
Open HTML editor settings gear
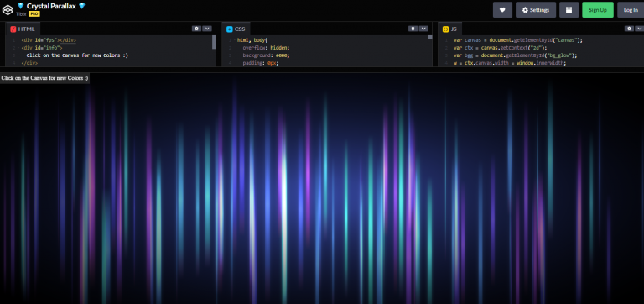tap(197, 29)
